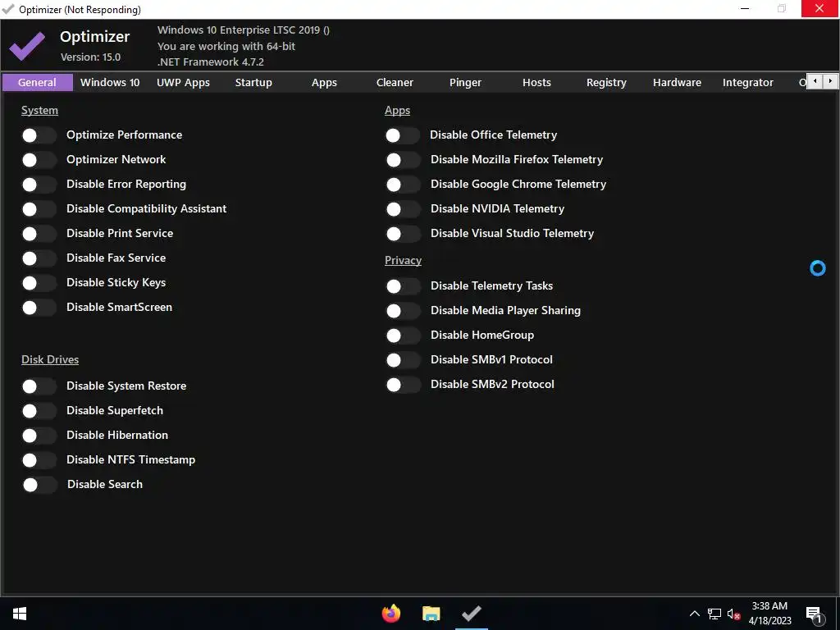Open the Windows Start menu
Screen dimensions: 840x630
20,614
